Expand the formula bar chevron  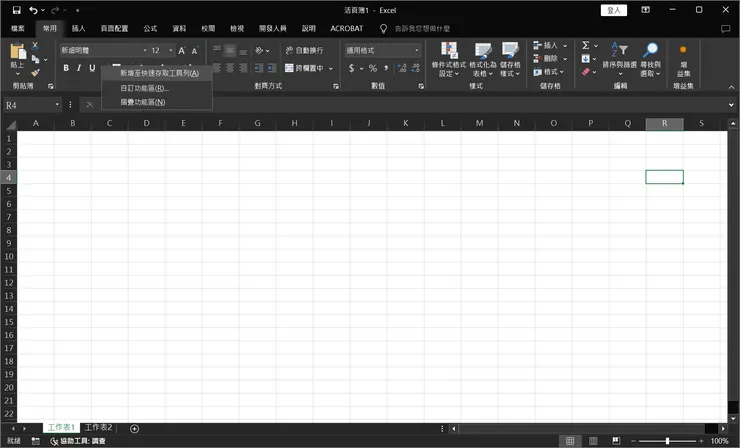pos(731,105)
